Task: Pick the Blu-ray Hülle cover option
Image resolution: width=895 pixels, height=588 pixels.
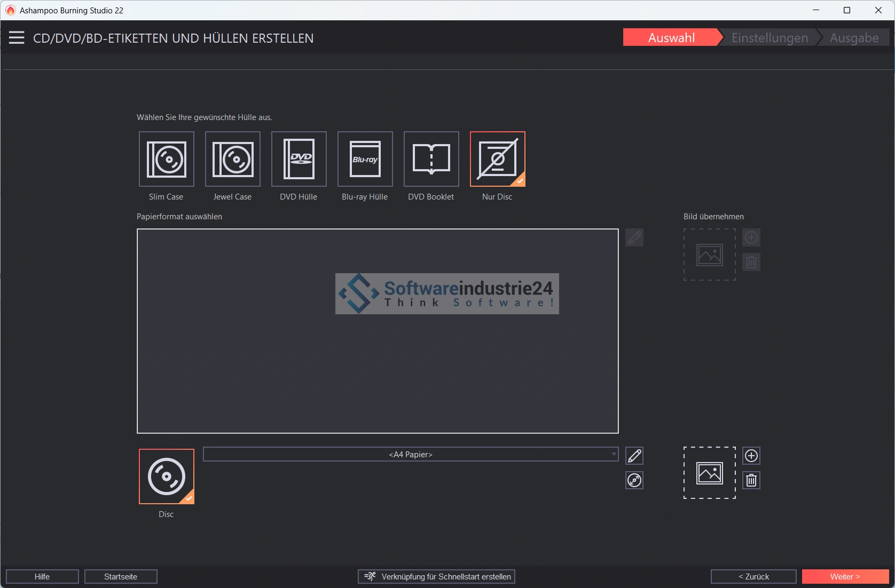Action: pos(365,159)
